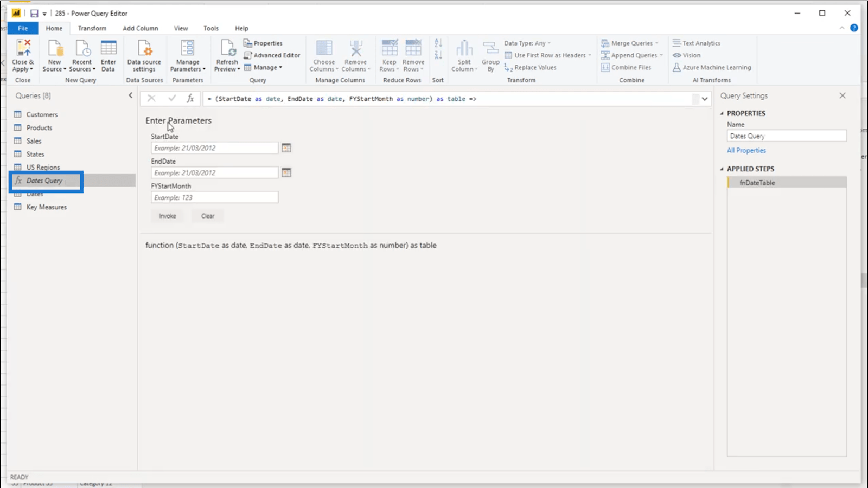Open the quick access toolbar dropdown arrow
This screenshot has width=868, height=488.
44,14
